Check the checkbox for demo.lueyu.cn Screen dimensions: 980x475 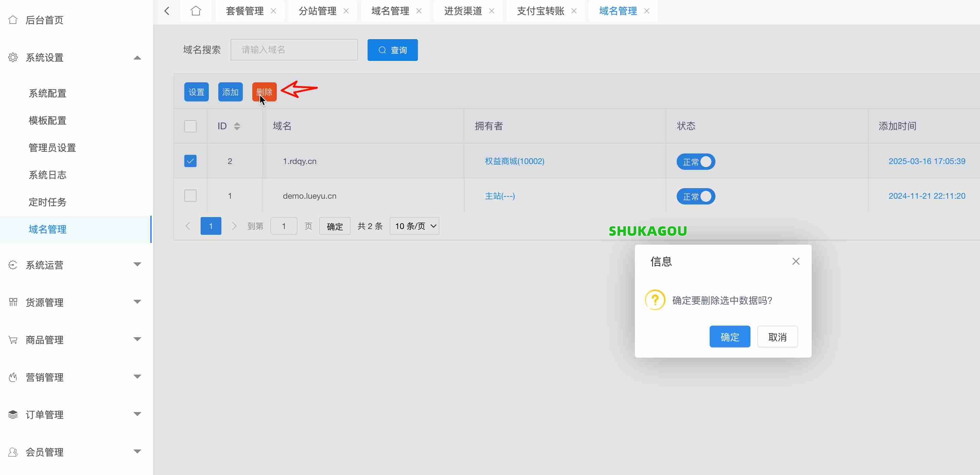coord(190,195)
